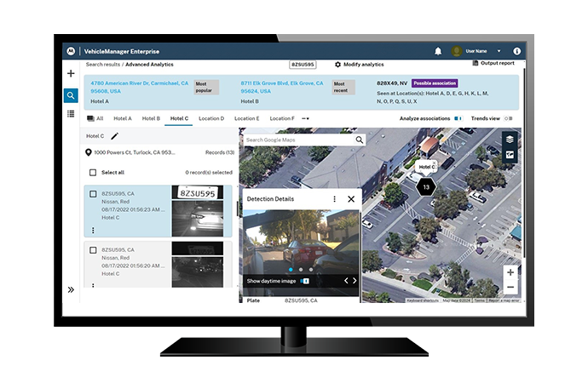Switch to the Hotel A tab
The height and width of the screenshot is (383, 588).
(123, 118)
